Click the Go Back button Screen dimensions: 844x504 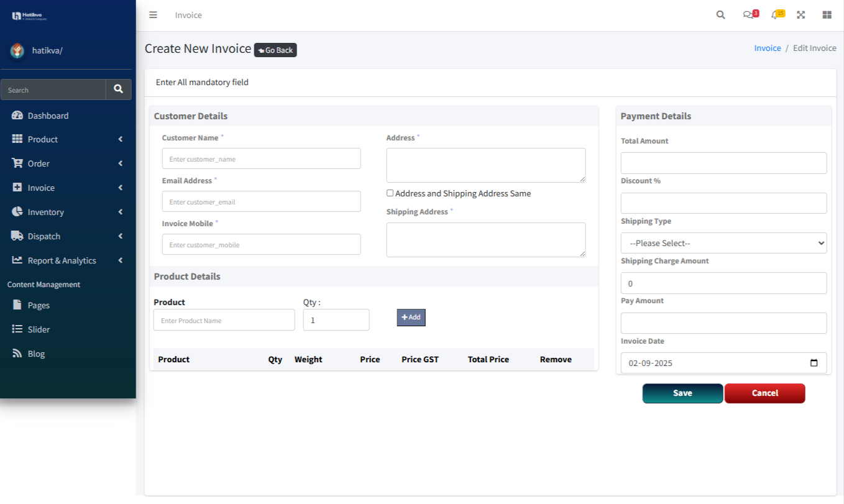[275, 50]
